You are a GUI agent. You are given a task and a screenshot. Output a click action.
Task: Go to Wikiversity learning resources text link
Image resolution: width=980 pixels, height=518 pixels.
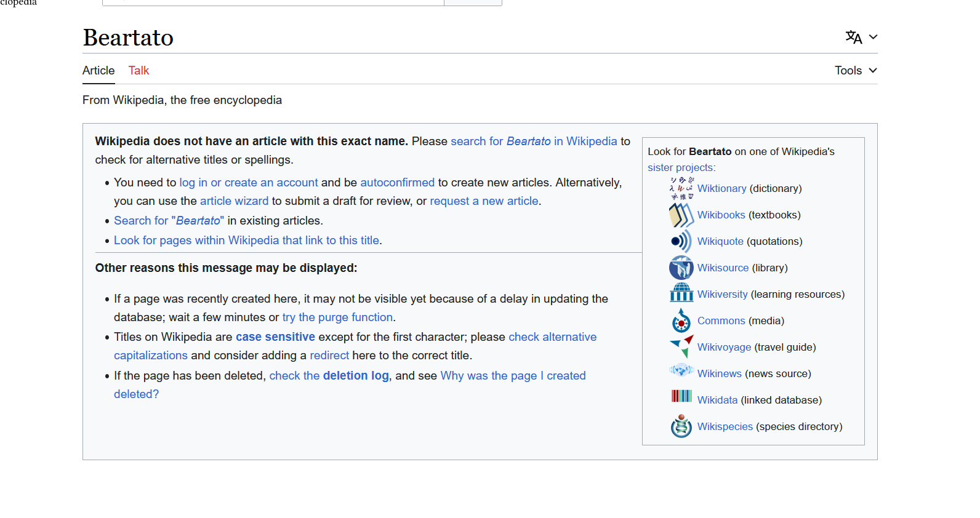722,294
